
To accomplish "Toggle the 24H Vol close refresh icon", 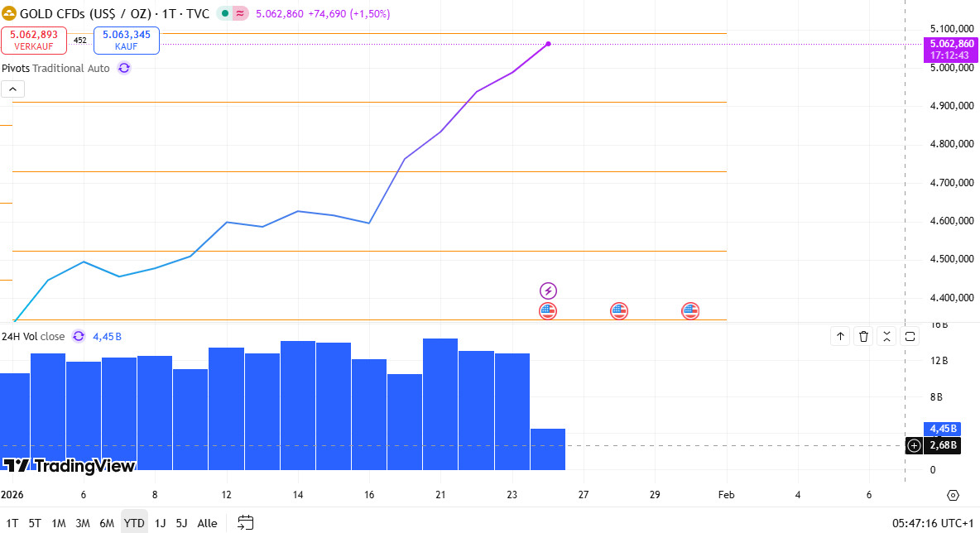I will [x=78, y=336].
